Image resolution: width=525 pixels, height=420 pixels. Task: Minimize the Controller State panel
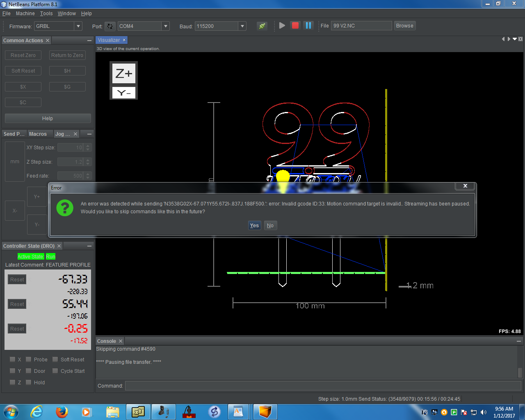pyautogui.click(x=89, y=246)
